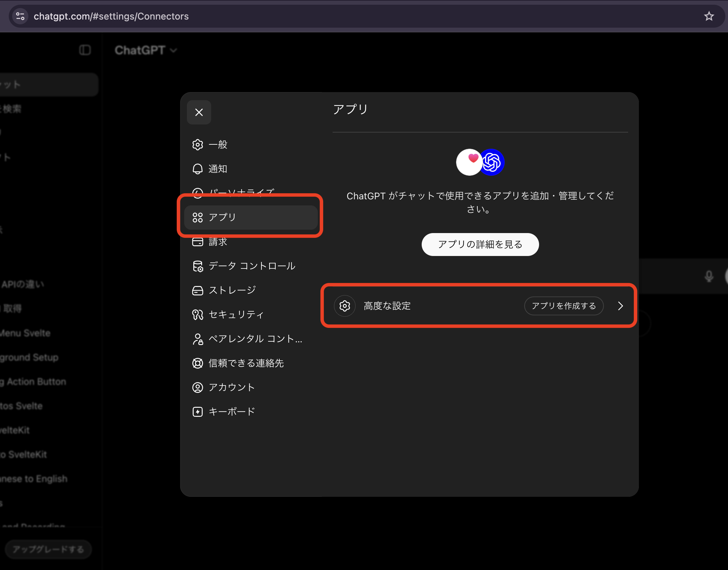Expand 高度な設定 with the right chevron
This screenshot has width=728, height=570.
[x=620, y=306]
